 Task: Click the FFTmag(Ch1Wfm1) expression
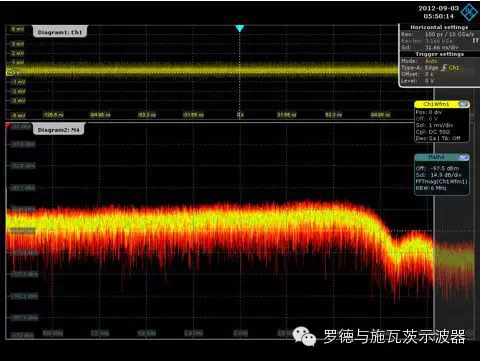(x=441, y=182)
